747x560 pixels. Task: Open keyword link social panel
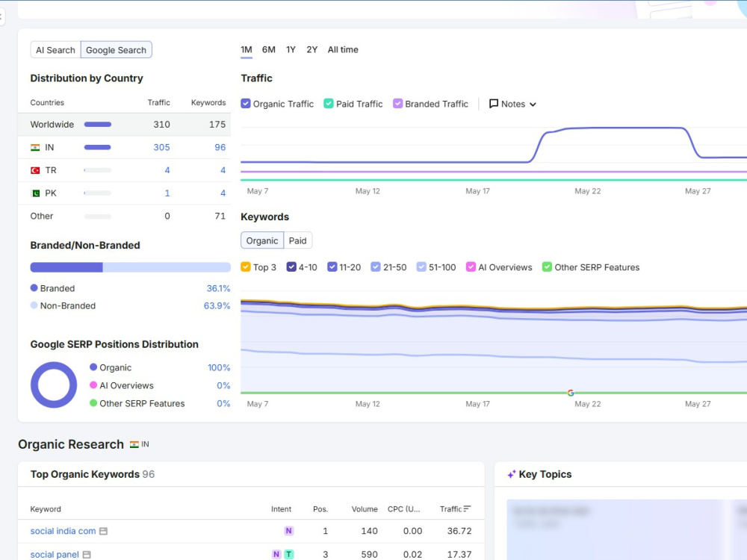click(55, 555)
